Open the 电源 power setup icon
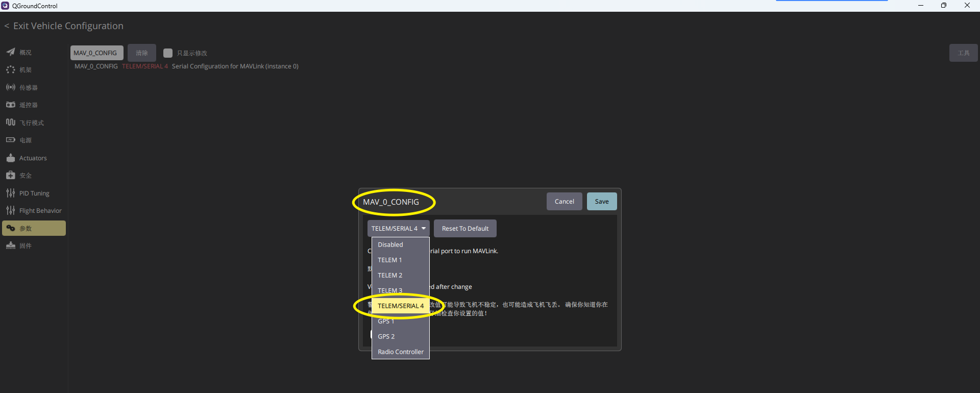Screen dimensions: 980x393 click(x=11, y=140)
